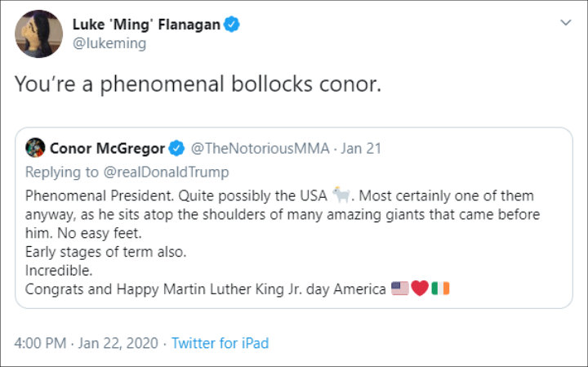The image size is (588, 367).
Task: Click the red heart emoji
Action: click(420, 289)
